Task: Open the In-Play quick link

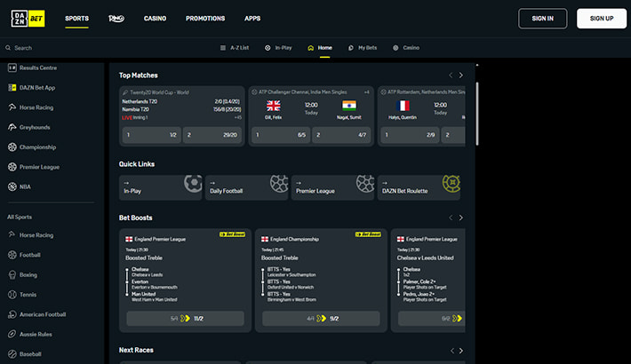Action: 160,187
